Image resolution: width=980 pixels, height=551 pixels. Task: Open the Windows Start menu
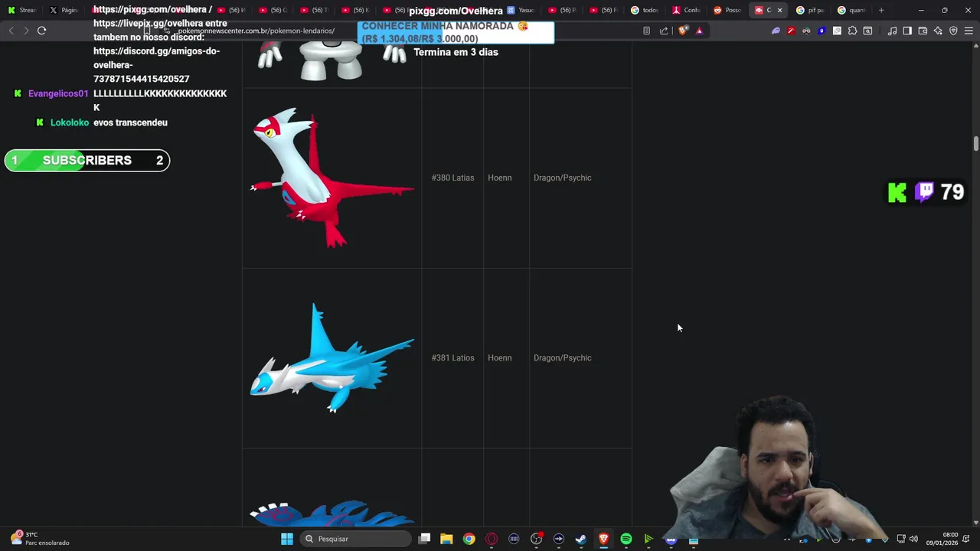pyautogui.click(x=286, y=539)
